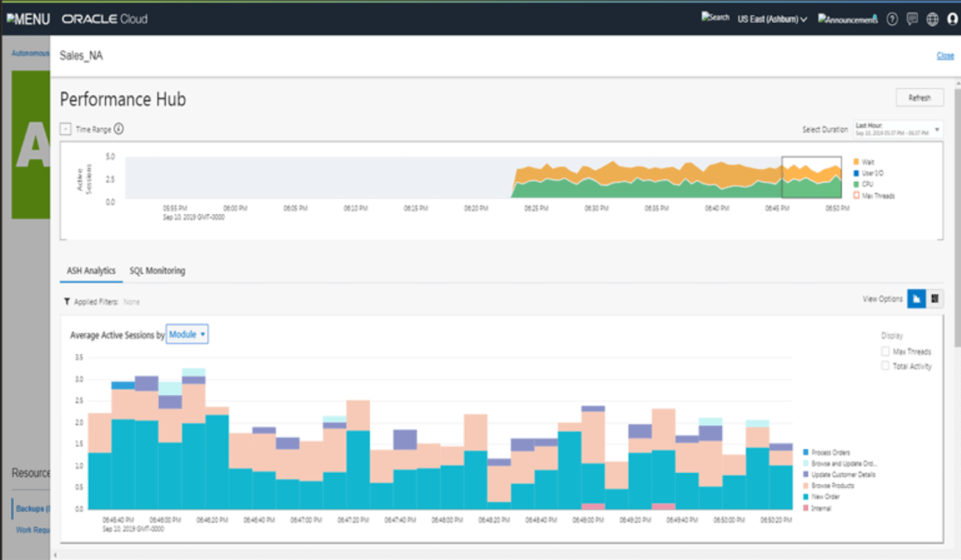Open the Average Active Sessions by Module dropdown
961x560 pixels.
tap(187, 334)
